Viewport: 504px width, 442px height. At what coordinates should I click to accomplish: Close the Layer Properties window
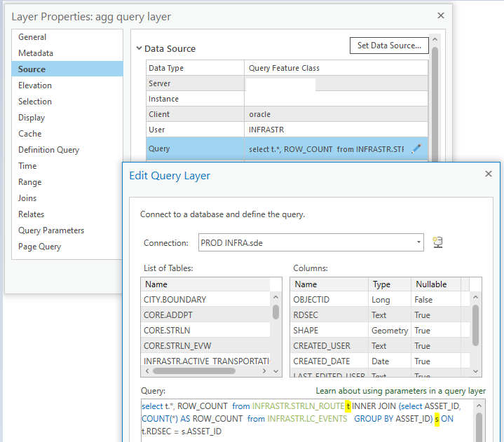pyautogui.click(x=441, y=15)
